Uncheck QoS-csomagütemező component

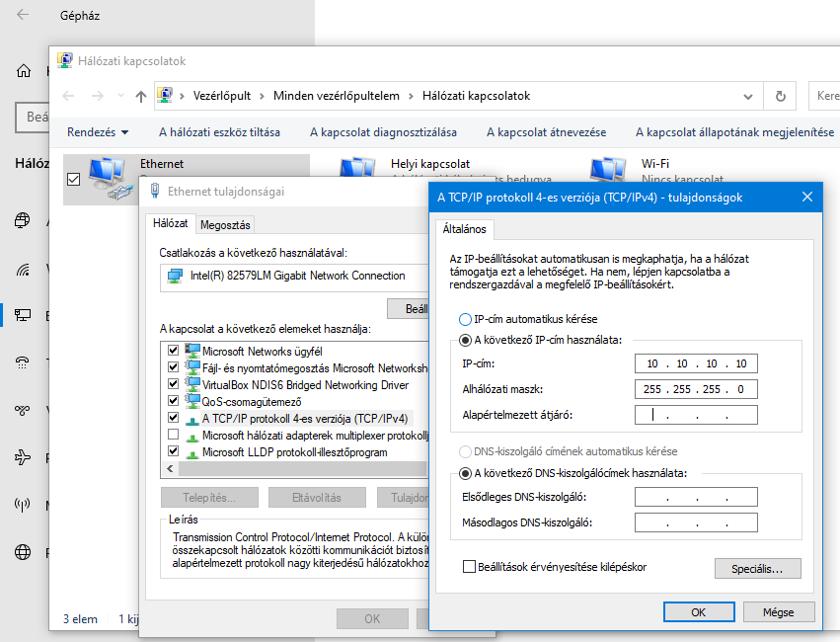tap(174, 401)
